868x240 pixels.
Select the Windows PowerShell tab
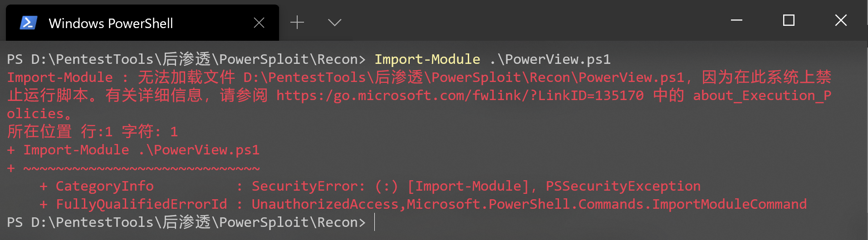[111, 23]
